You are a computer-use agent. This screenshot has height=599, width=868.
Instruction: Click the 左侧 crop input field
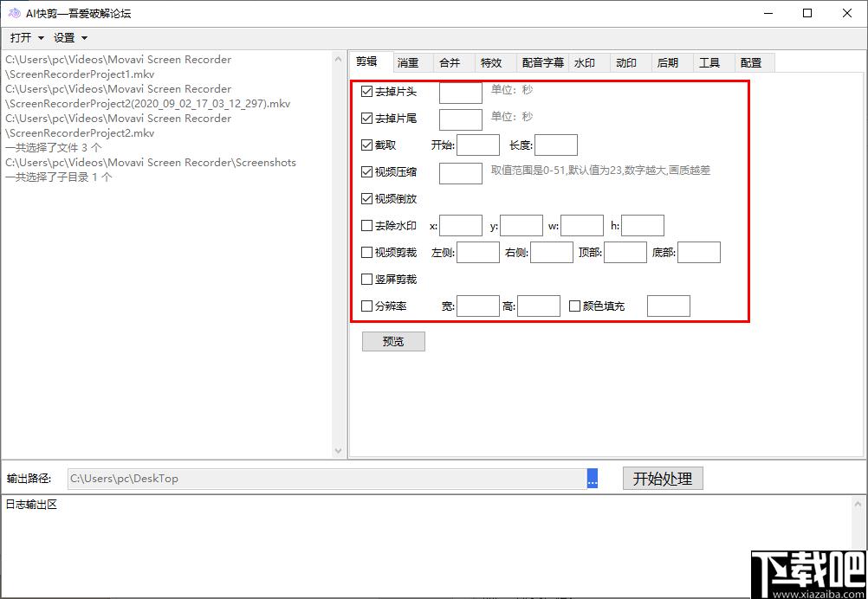[x=478, y=252]
